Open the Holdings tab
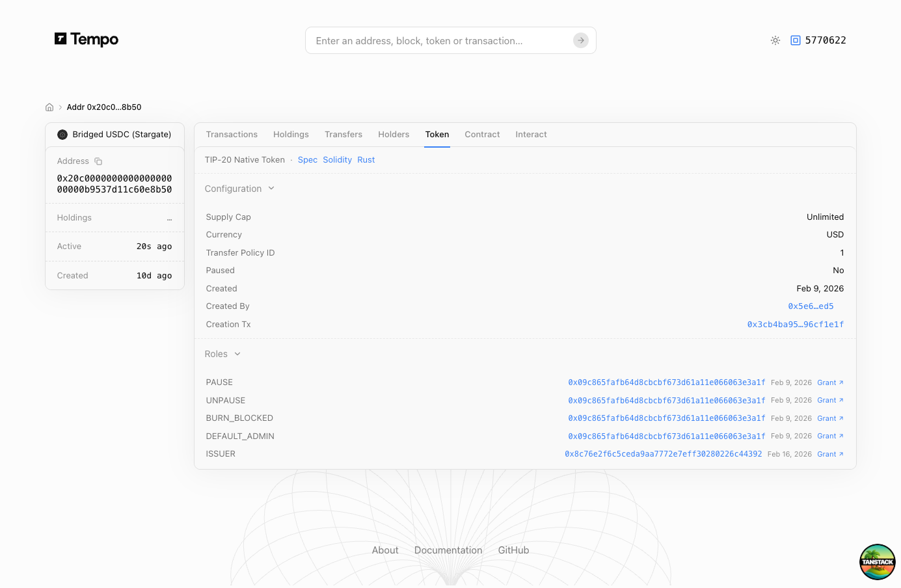This screenshot has height=588, width=901. (291, 135)
